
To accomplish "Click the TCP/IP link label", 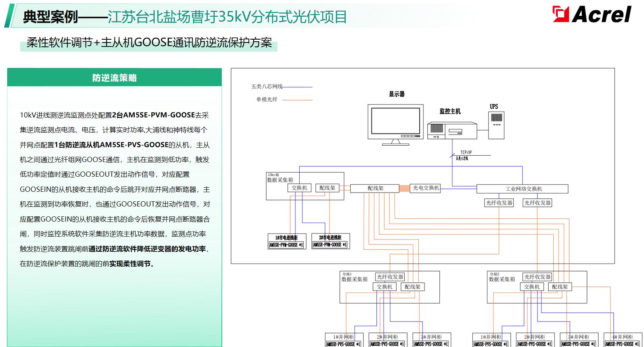I will tap(466, 152).
